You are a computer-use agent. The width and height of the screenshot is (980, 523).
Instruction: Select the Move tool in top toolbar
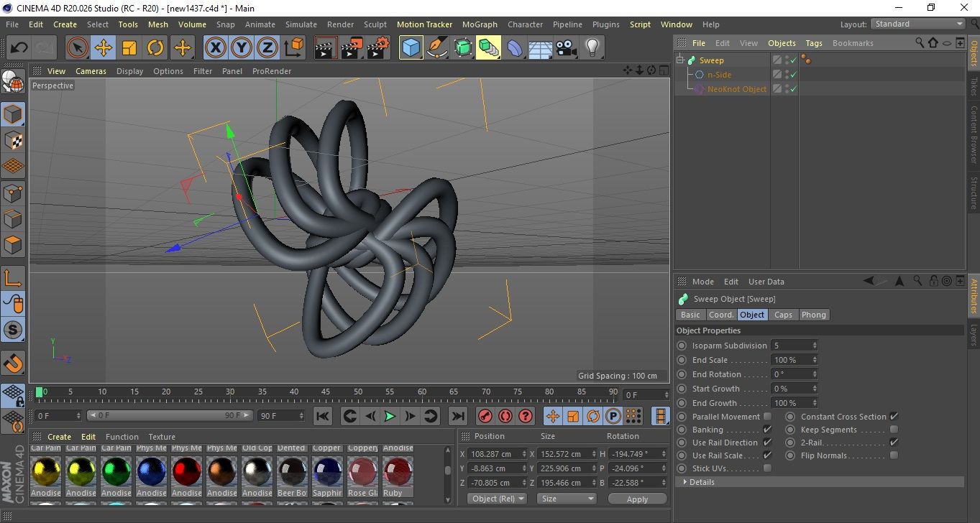point(104,48)
